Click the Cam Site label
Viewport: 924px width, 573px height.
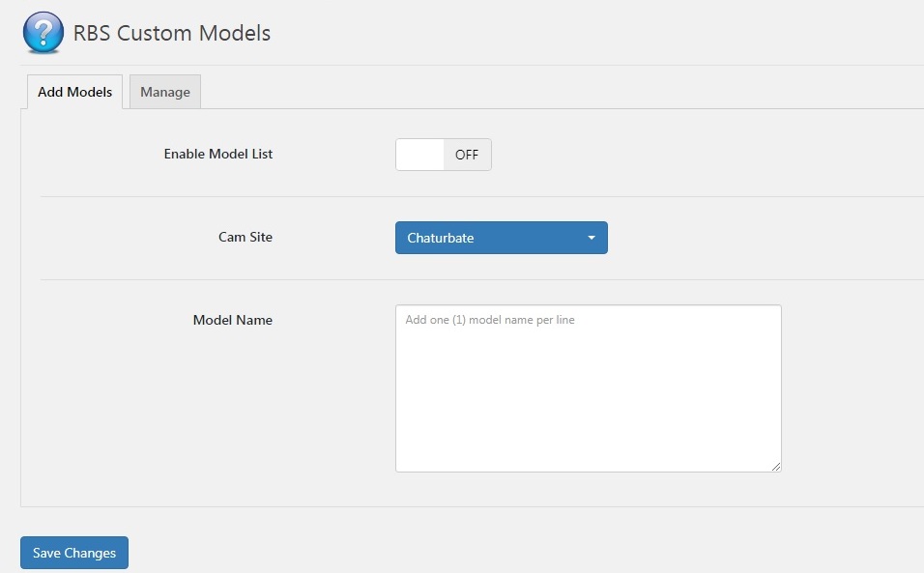(x=245, y=237)
